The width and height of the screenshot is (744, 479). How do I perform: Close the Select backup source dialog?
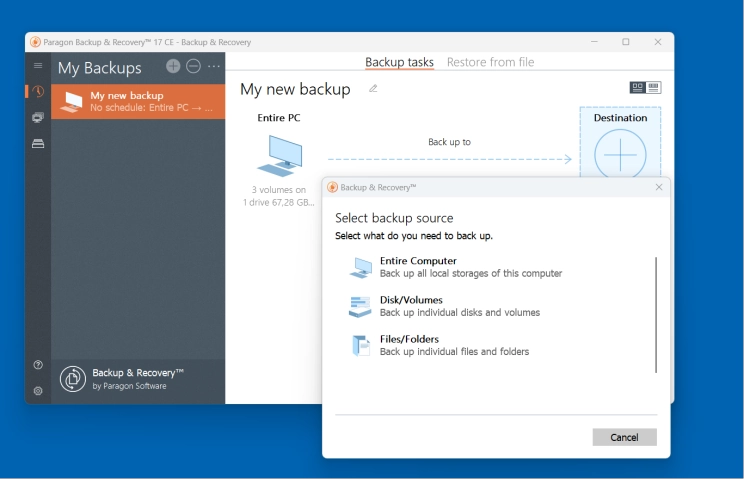[x=659, y=187]
